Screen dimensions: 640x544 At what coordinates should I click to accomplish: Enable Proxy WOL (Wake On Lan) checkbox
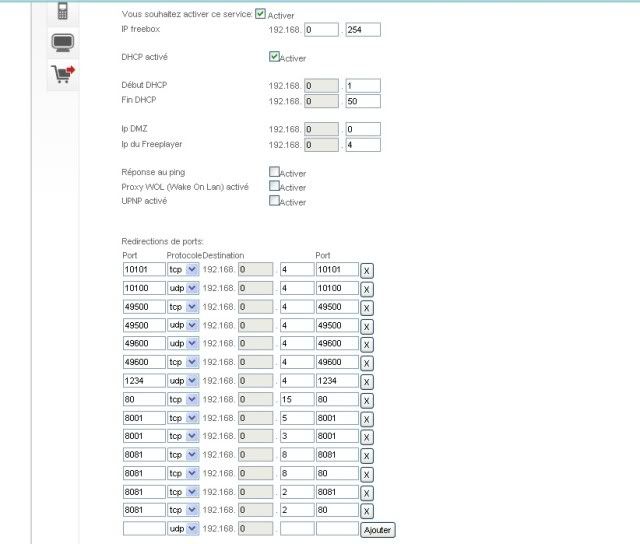[x=274, y=186]
